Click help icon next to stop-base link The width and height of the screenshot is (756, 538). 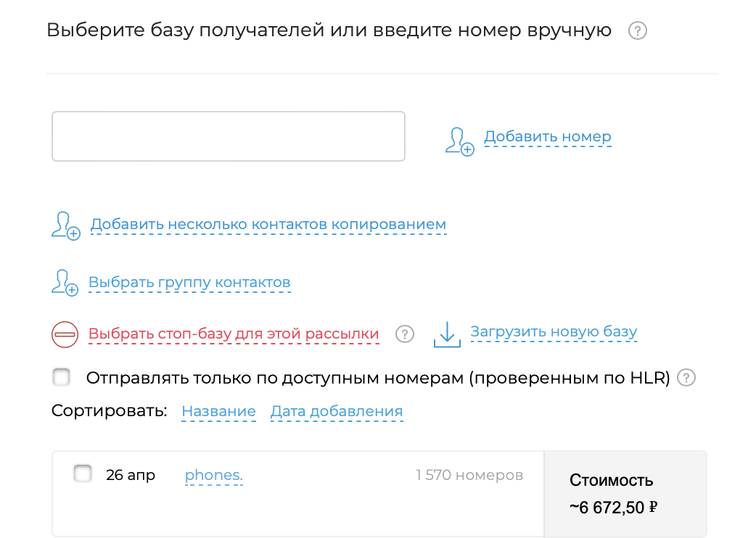pos(405,334)
